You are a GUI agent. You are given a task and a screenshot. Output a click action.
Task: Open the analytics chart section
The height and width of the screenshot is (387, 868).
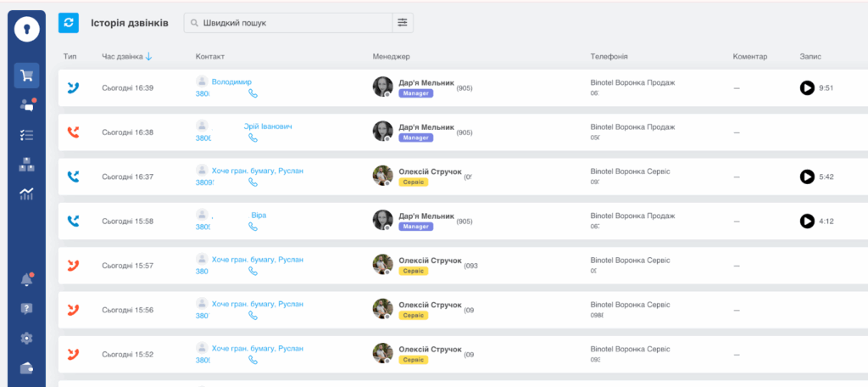pyautogui.click(x=26, y=194)
